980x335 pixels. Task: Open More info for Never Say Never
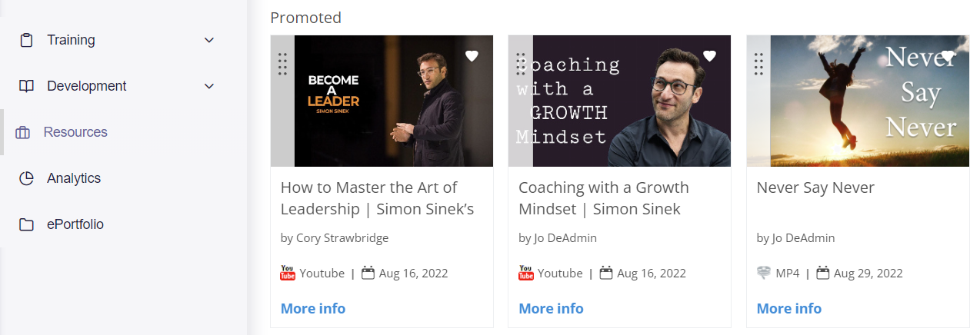pos(789,308)
